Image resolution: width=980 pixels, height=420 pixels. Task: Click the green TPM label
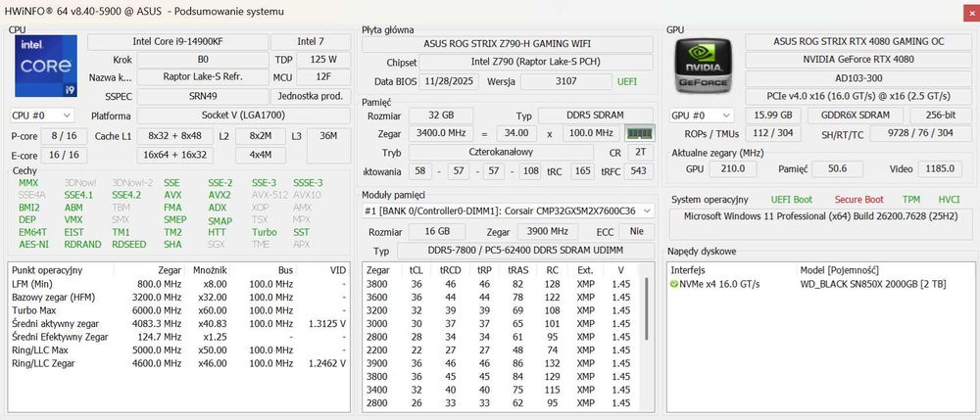click(x=911, y=200)
